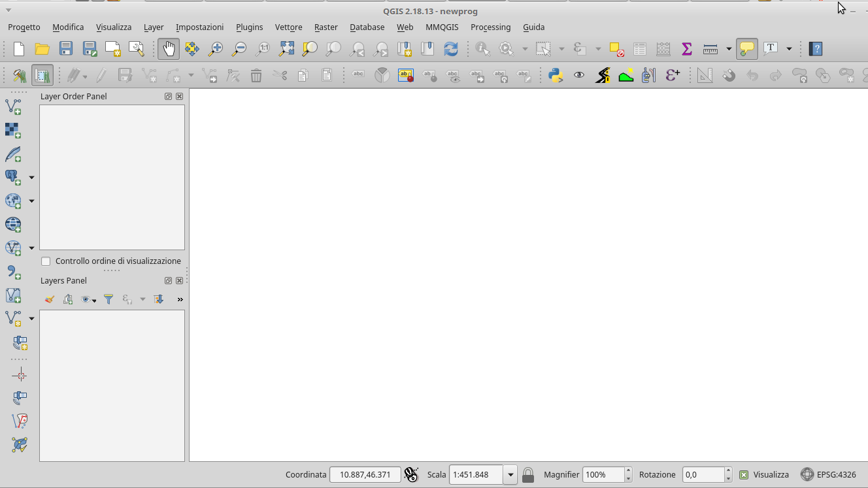This screenshot has width=868, height=488.
Task: Click the road graph plugin icon
Action: (603, 75)
